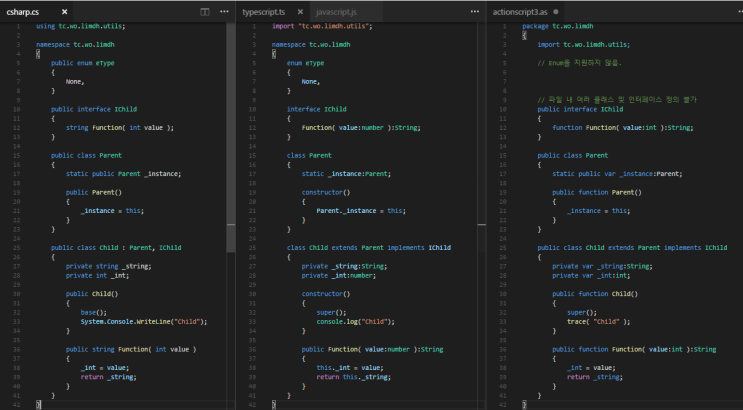Click 'string Function( int value );' in csharp.cs
The width and height of the screenshot is (743, 410).
coord(119,128)
